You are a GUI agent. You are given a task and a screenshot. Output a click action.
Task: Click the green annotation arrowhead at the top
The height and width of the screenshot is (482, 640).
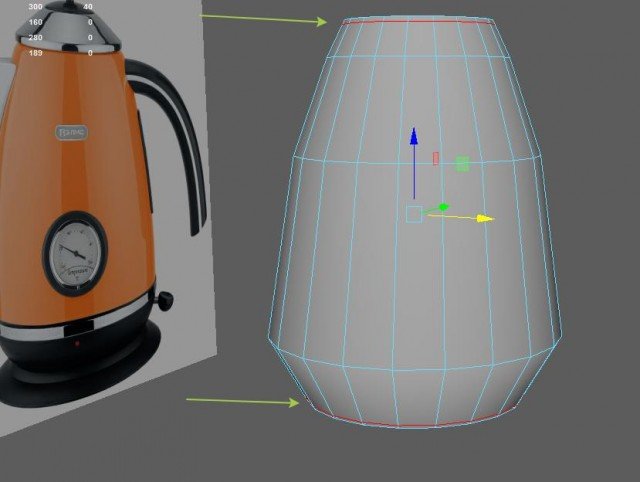pos(322,21)
